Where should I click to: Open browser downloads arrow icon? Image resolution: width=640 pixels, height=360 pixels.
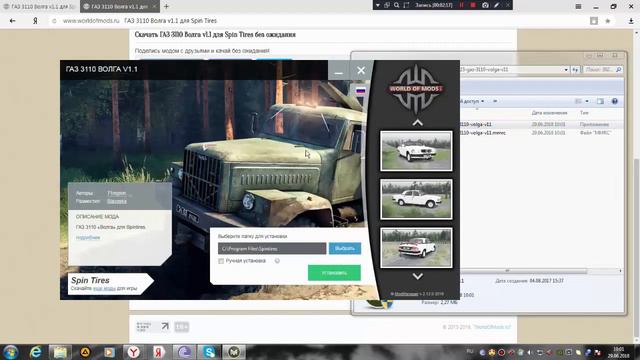pos(631,21)
